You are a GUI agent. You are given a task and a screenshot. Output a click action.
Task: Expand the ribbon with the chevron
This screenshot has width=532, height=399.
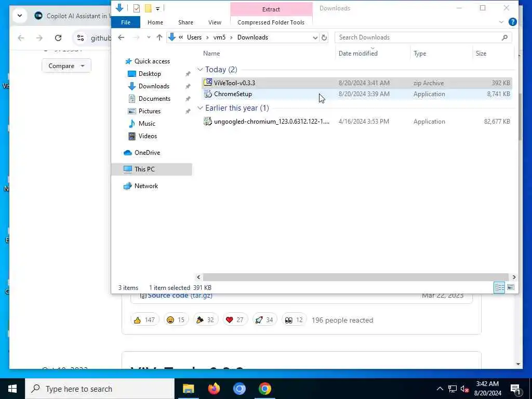501,22
